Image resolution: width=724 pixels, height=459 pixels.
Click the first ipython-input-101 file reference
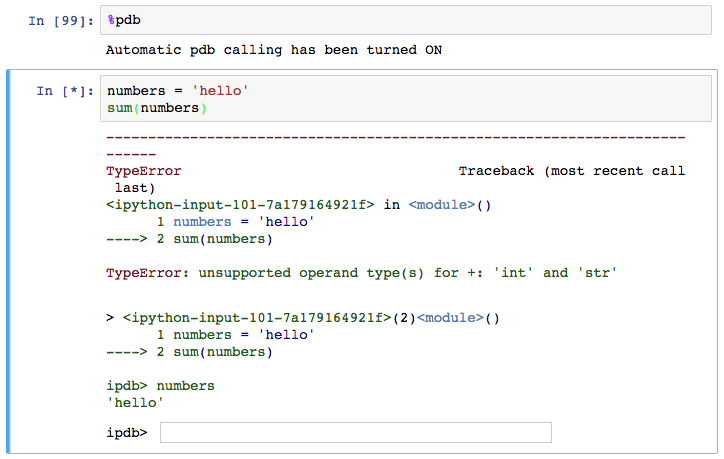[240, 204]
